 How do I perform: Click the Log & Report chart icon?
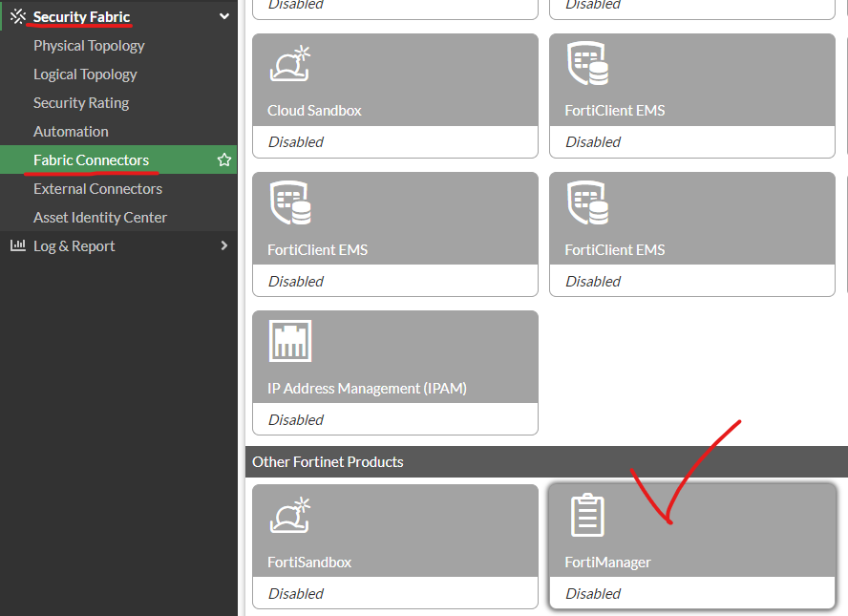point(18,245)
